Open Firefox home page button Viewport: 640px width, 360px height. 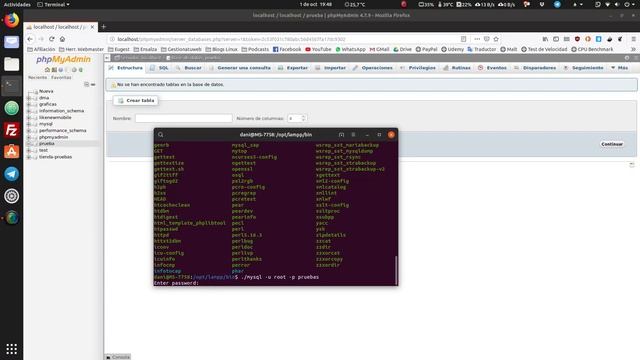(62, 39)
